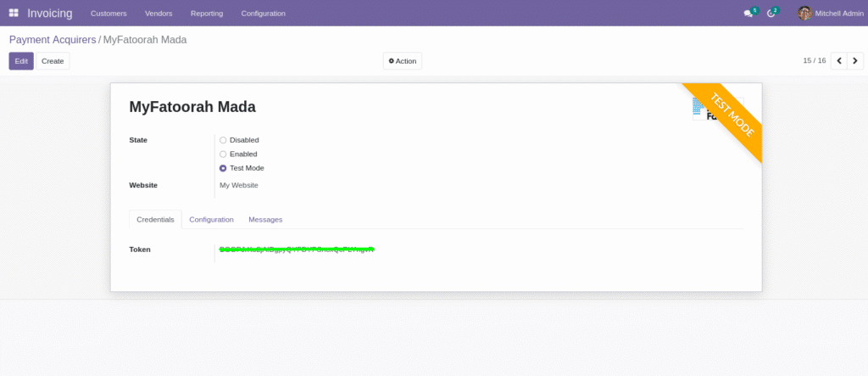868x376 pixels.
Task: Go to previous record arrow
Action: click(x=838, y=61)
